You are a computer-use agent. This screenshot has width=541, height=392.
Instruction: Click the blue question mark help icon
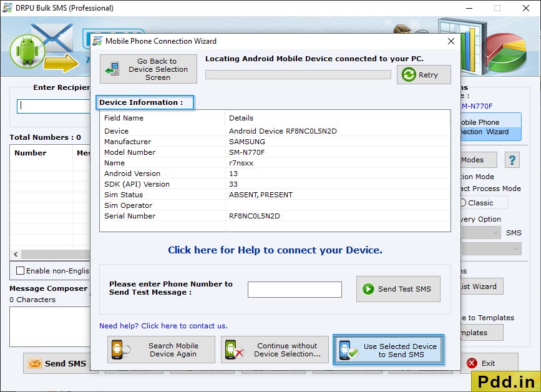(512, 160)
